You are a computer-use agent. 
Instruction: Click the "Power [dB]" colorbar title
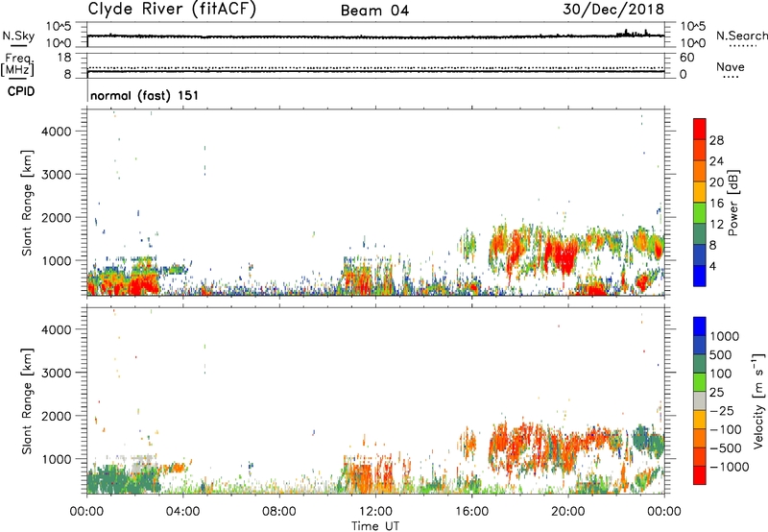[733, 203]
